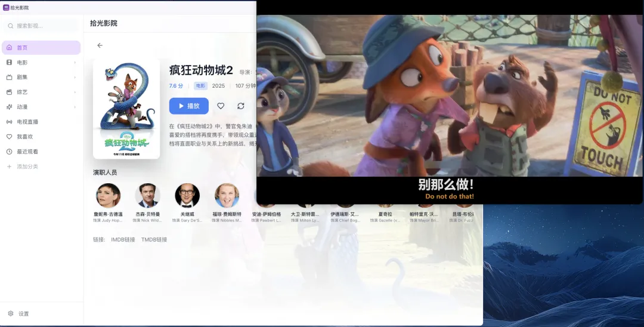This screenshot has width=644, height=327.
Task: Add 疯狂动物城2 to favorites with the heart icon
Action: 221,106
